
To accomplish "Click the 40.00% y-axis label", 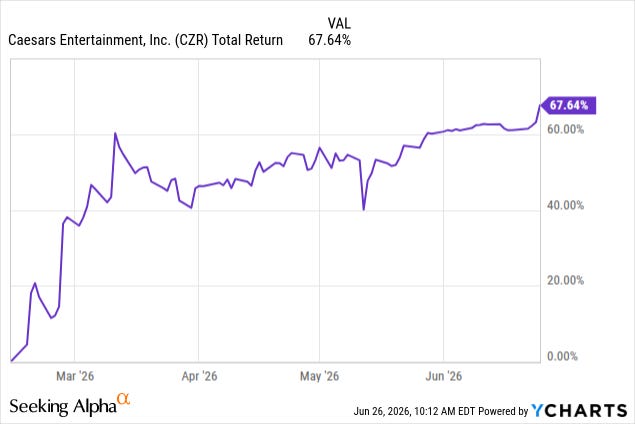I will point(565,205).
